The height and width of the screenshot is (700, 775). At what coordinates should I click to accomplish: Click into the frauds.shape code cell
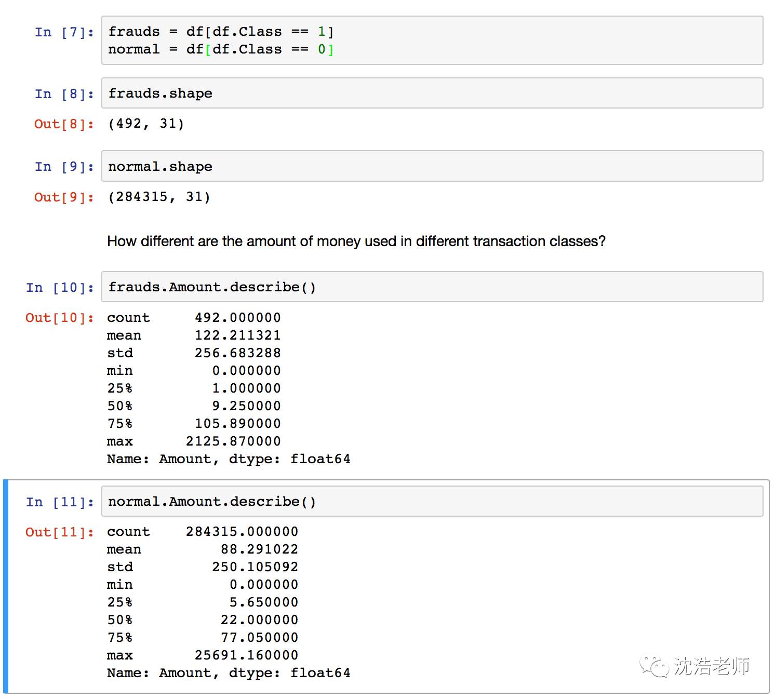(x=431, y=93)
